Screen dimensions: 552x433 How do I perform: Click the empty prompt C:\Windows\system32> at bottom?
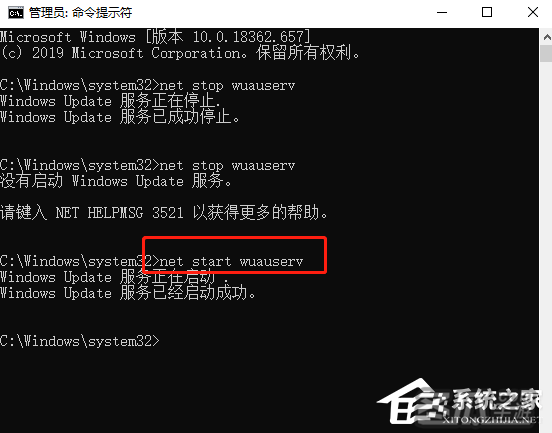tap(80, 341)
